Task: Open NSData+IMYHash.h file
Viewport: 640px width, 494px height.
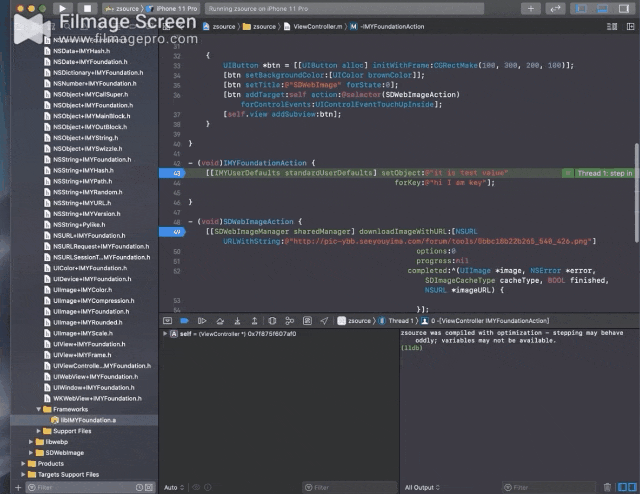Action: 77,51
